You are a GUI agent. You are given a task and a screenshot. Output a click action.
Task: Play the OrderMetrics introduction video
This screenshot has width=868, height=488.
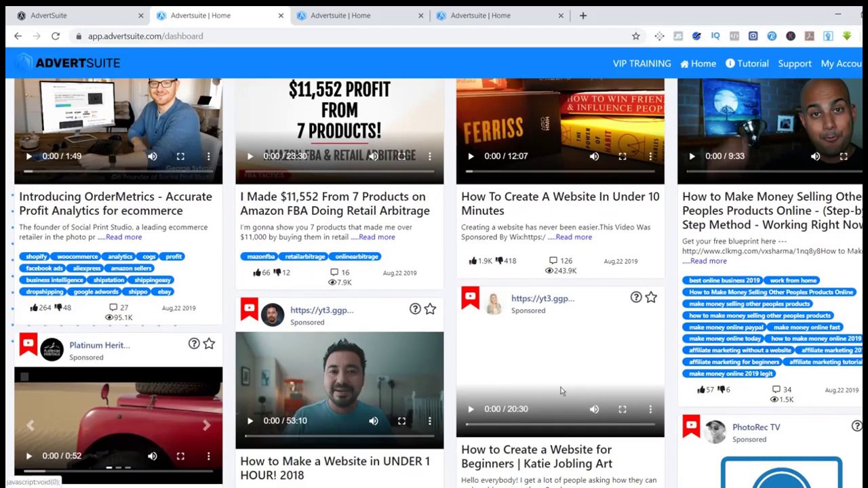pos(28,157)
